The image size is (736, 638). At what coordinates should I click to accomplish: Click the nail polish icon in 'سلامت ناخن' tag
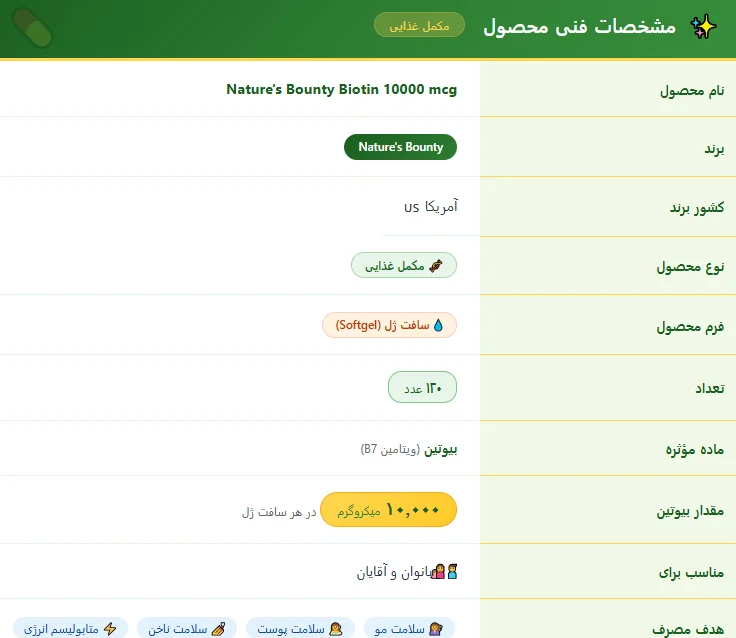(x=218, y=629)
